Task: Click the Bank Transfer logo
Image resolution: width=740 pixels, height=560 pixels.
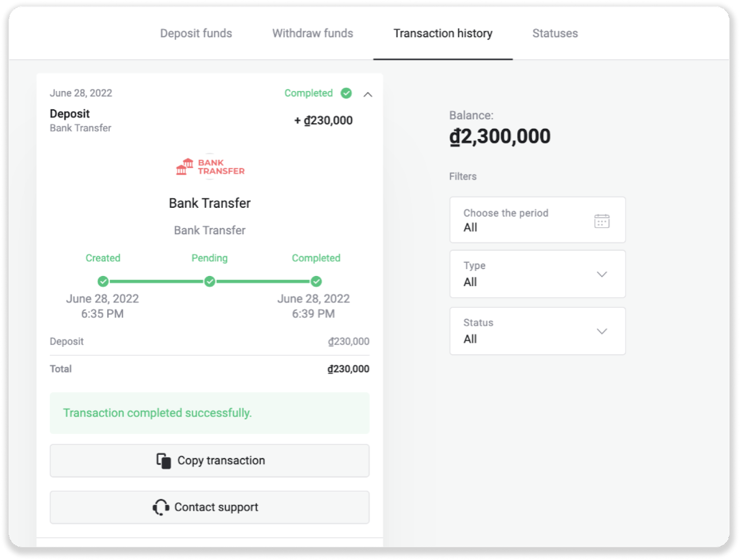Action: (x=210, y=167)
